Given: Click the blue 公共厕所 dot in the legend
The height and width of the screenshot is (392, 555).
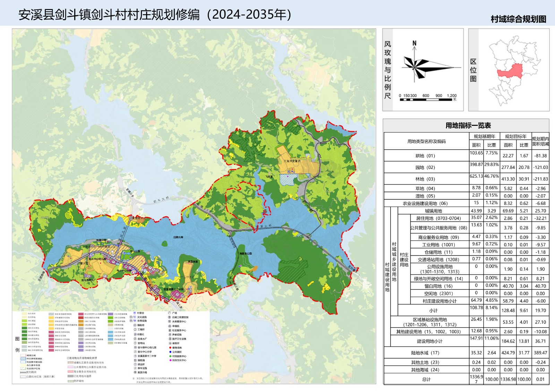Looking at the screenshot, I should click(x=170, y=352).
